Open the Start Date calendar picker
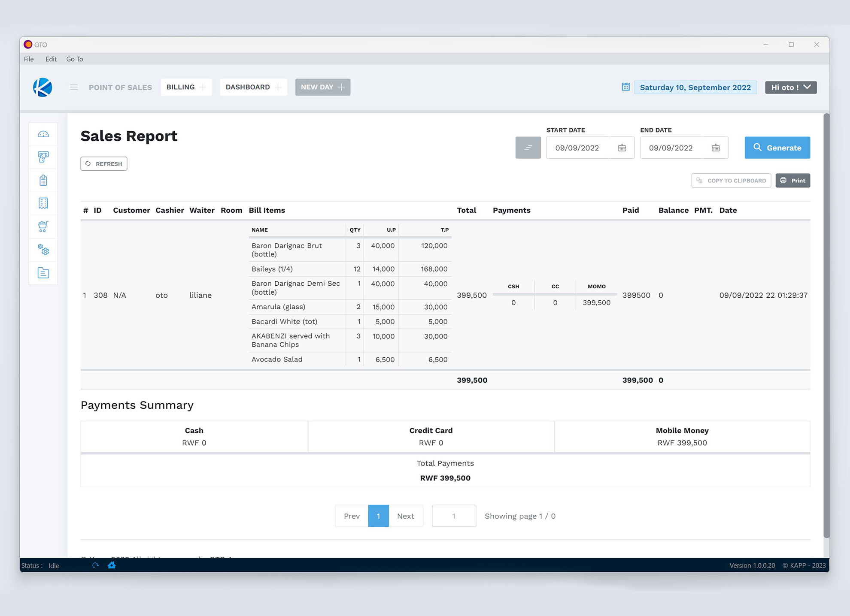 pos(622,148)
